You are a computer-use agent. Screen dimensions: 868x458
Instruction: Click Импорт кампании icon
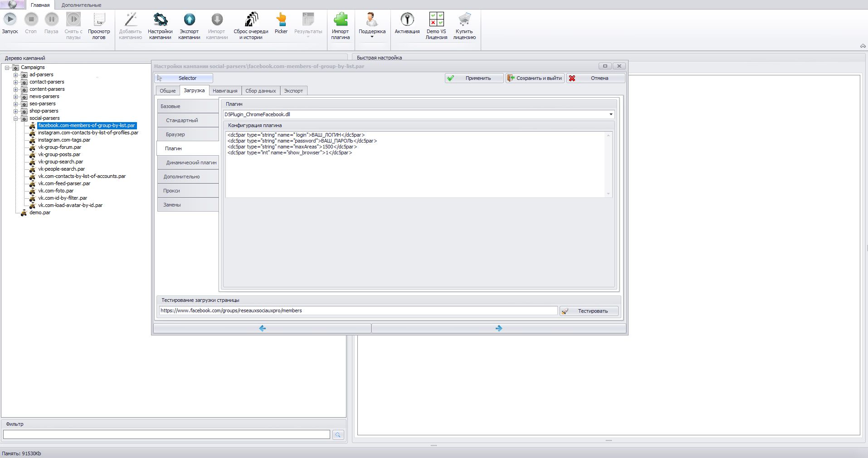pyautogui.click(x=217, y=20)
